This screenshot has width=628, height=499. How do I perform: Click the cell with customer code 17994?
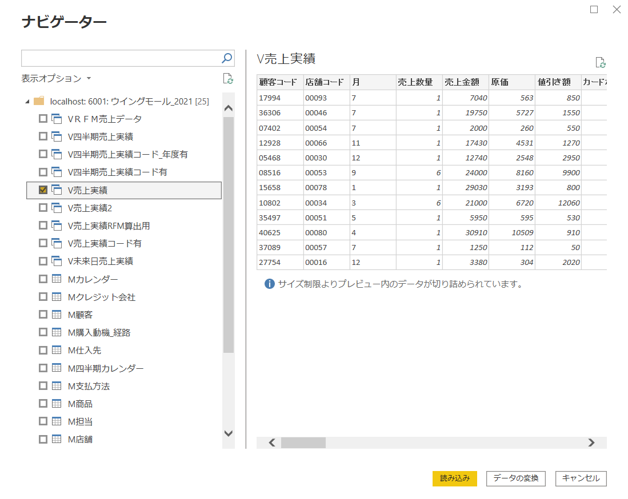coord(280,98)
